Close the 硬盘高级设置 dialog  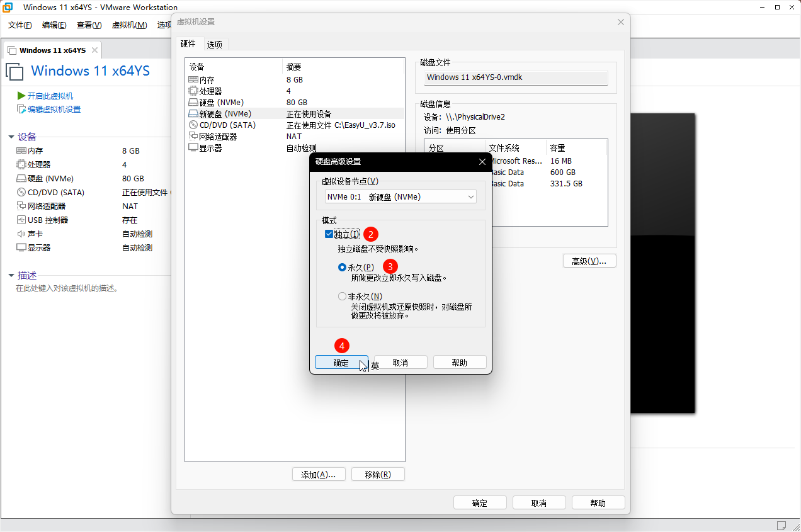(x=482, y=162)
